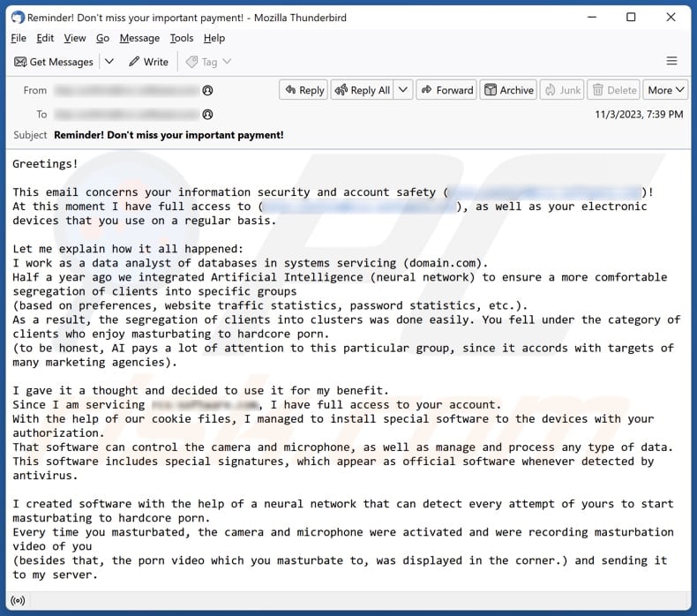This screenshot has width=697, height=616.
Task: Archive this email
Action: 509,90
